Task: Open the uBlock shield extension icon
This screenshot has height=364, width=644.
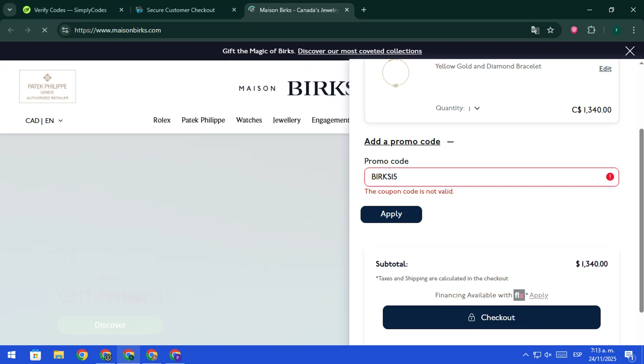Action: pos(574,30)
